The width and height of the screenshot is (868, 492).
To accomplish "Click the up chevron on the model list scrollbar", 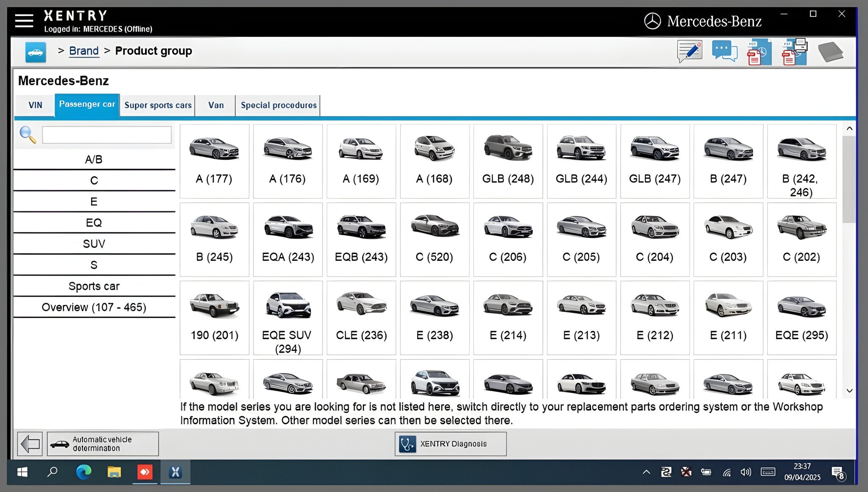I will click(849, 128).
